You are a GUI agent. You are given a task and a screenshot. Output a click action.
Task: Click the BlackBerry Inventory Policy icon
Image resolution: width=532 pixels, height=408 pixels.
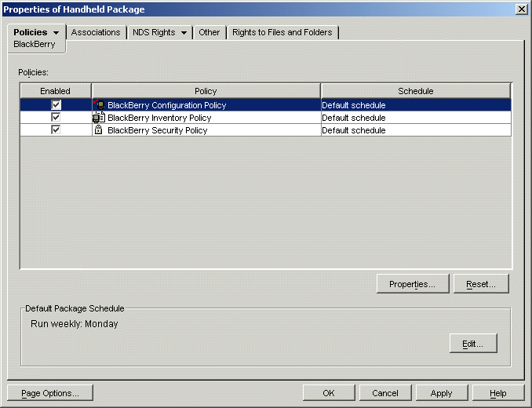(x=99, y=118)
